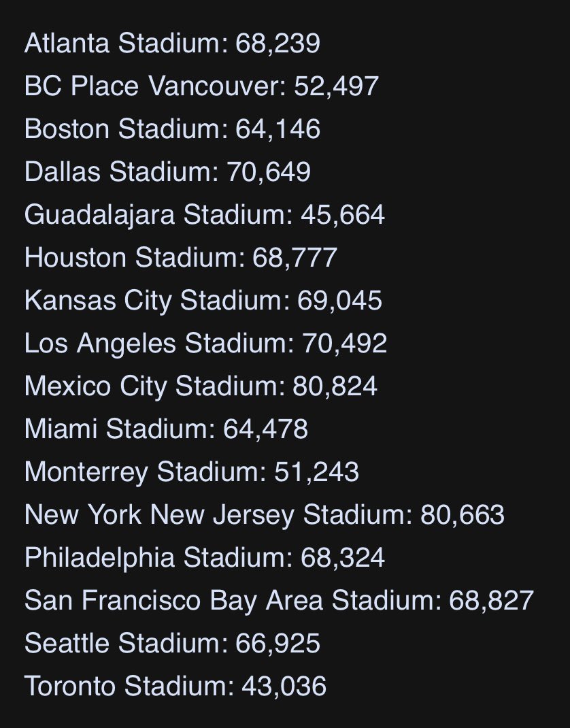Click the Atlanta Stadium: 68,239 line
Viewport: 570px width, 728px height.
tap(172, 43)
